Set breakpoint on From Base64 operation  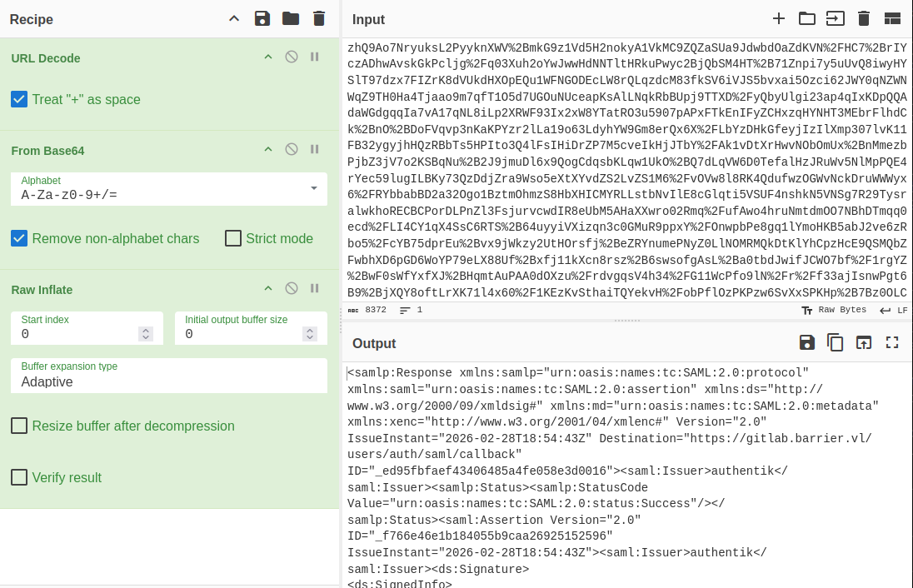[x=315, y=150]
